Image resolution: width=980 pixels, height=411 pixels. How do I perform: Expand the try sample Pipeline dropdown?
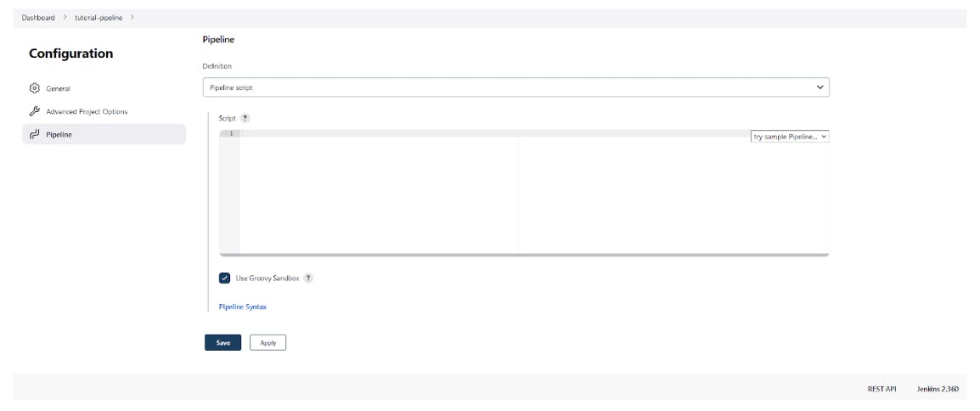(x=790, y=136)
